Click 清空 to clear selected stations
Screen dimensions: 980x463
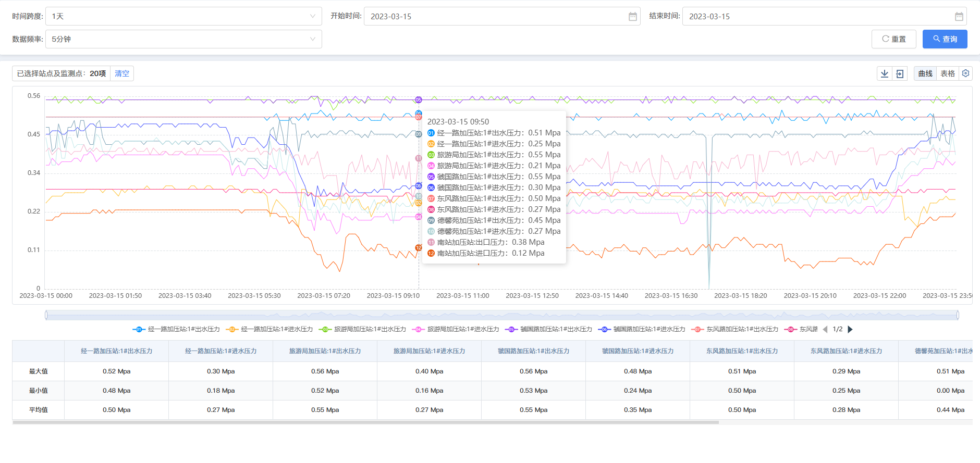point(122,74)
